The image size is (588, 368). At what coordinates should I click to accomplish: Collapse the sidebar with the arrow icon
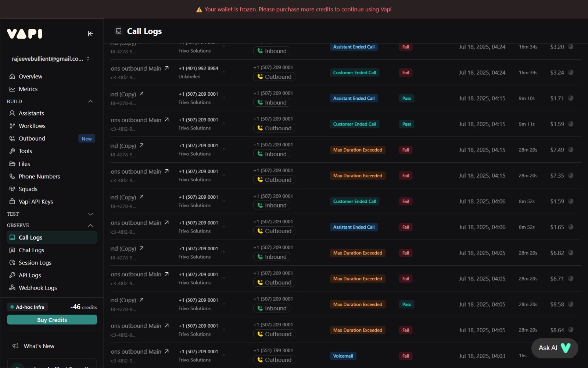tap(90, 34)
